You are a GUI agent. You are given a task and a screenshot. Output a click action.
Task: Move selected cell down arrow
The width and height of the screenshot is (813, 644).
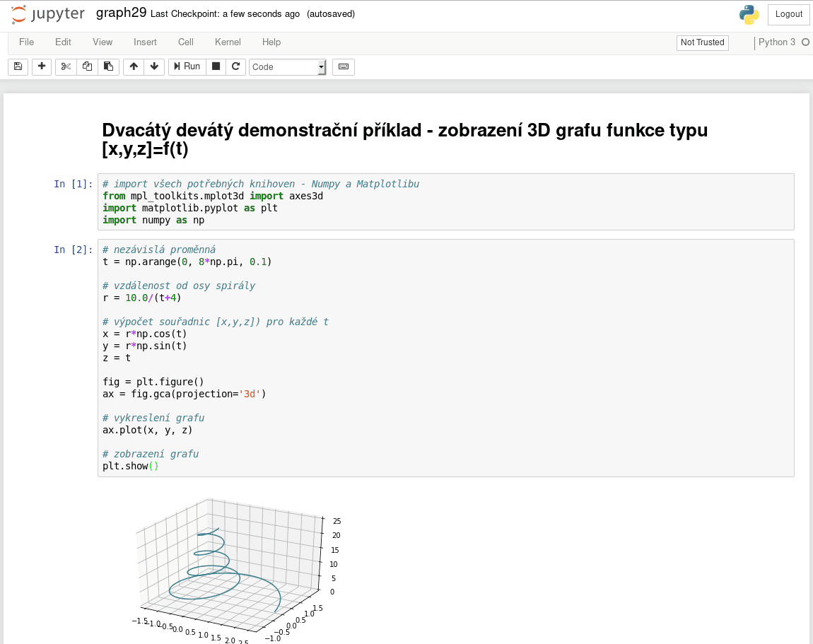click(x=155, y=67)
